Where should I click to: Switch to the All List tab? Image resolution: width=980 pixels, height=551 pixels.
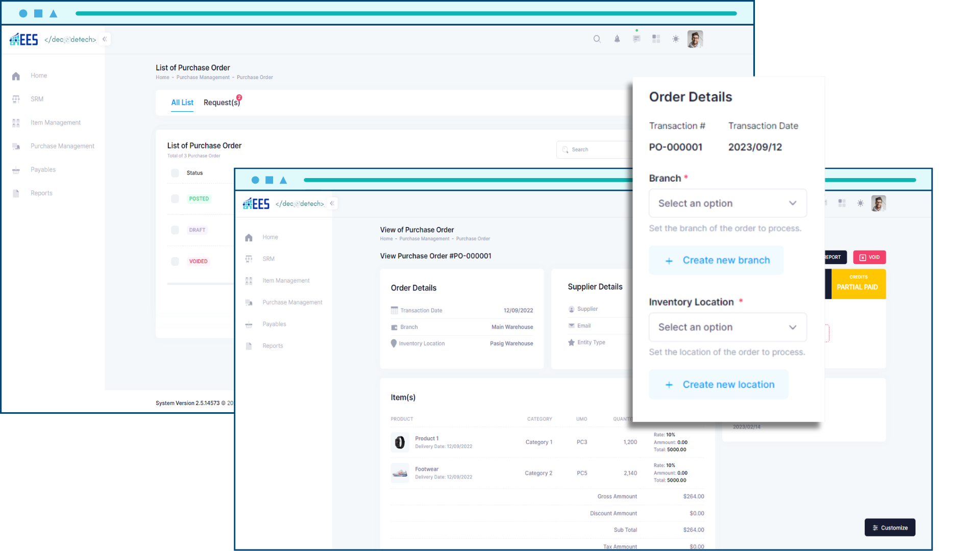click(182, 102)
